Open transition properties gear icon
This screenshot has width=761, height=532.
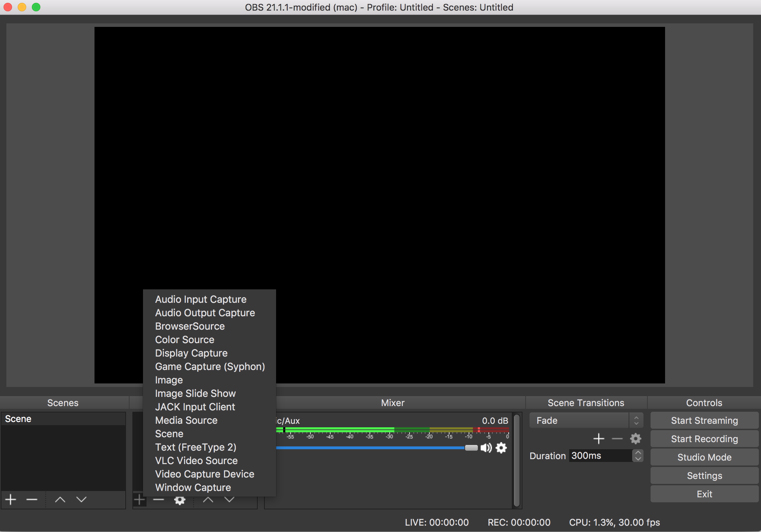tap(635, 439)
